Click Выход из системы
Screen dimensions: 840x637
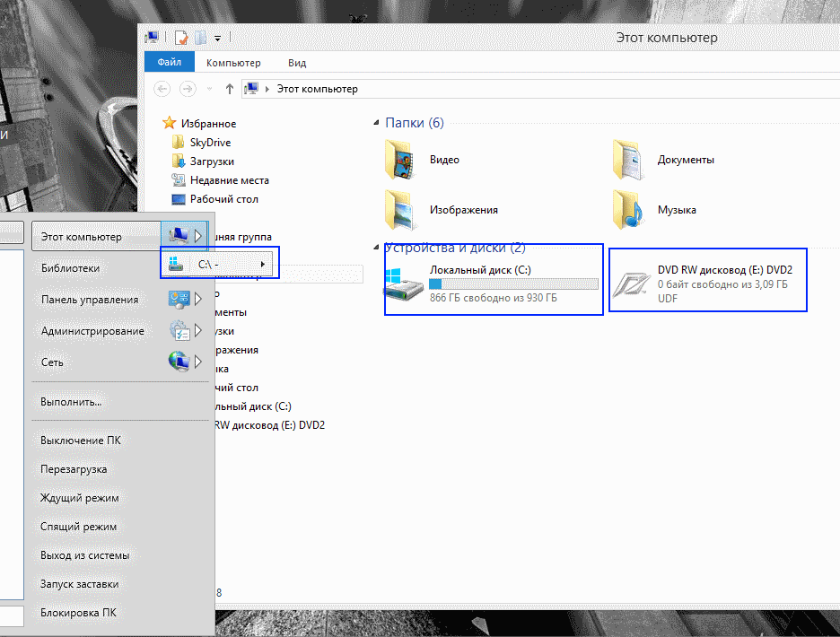point(84,555)
